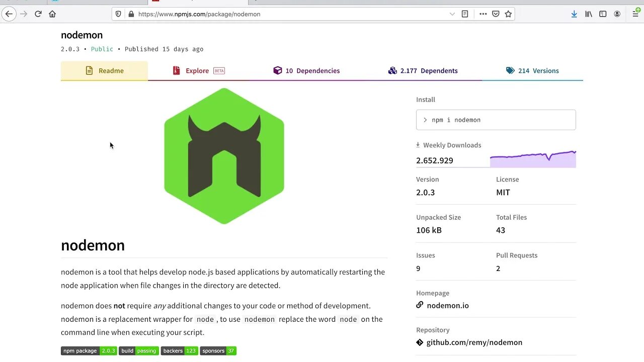
Task: Click the git repository diamond icon
Action: pos(420,342)
